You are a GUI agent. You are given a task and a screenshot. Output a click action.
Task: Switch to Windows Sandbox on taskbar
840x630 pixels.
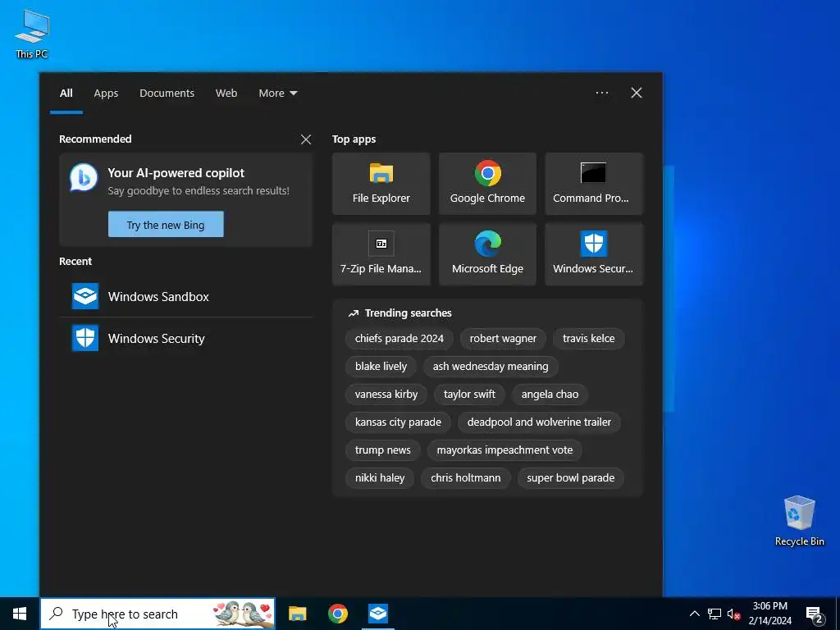pos(377,614)
